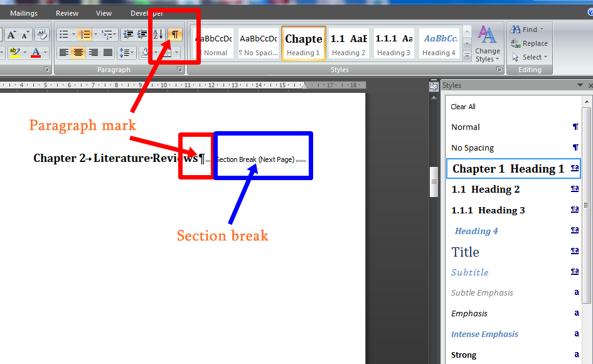
Task: Open the font color dropdown arrow
Action: pyautogui.click(x=45, y=52)
